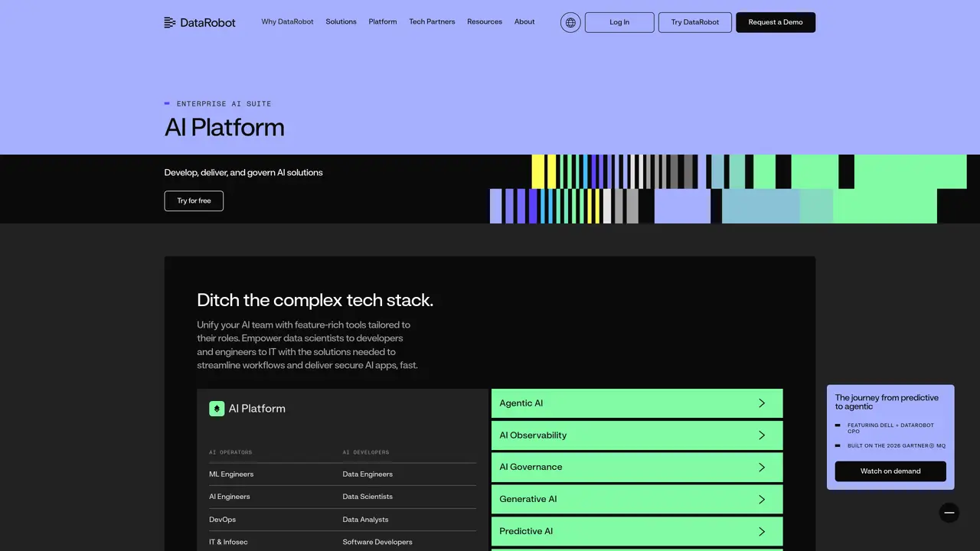The width and height of the screenshot is (980, 551).
Task: Click the green AI Platform shield icon
Action: coord(217,409)
